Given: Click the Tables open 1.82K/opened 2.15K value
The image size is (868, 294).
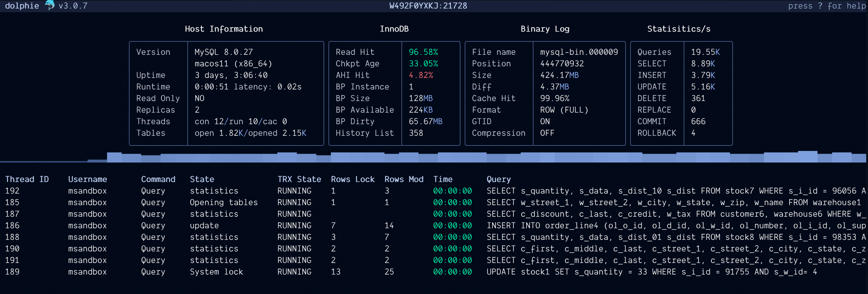Looking at the screenshot, I should tap(250, 133).
